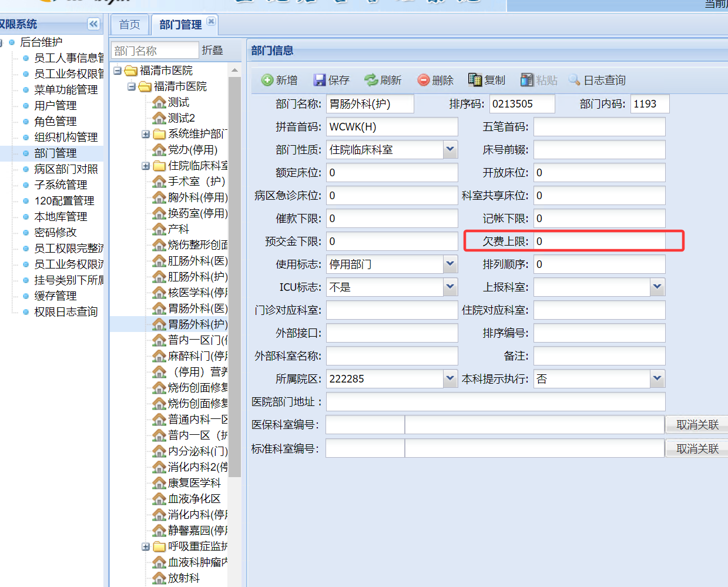Open the 本科提示执行 dropdown arrow

click(x=657, y=378)
